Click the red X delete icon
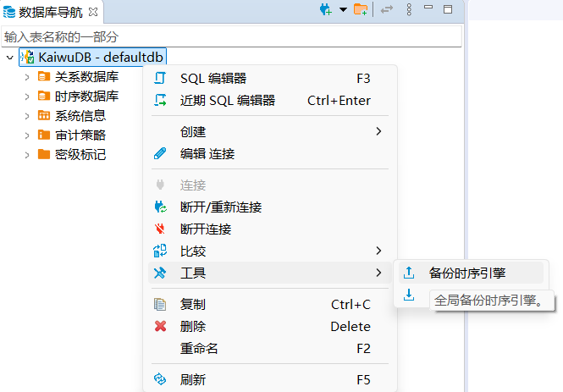 point(160,326)
